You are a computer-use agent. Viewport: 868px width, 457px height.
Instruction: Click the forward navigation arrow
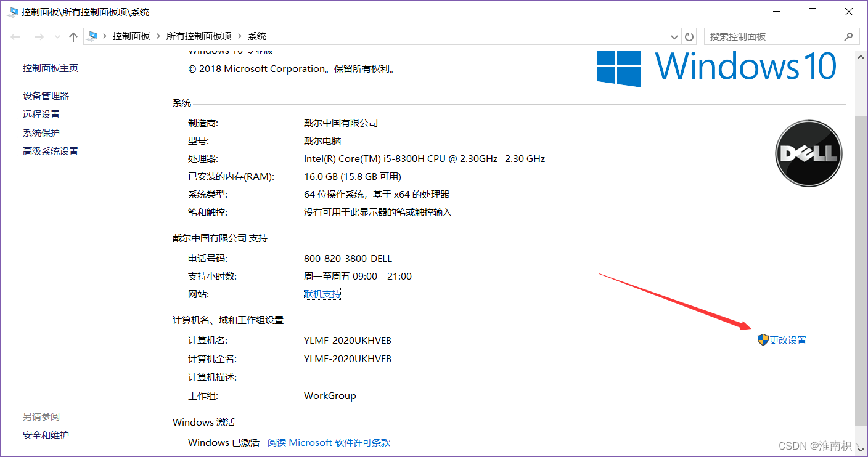pyautogui.click(x=38, y=37)
